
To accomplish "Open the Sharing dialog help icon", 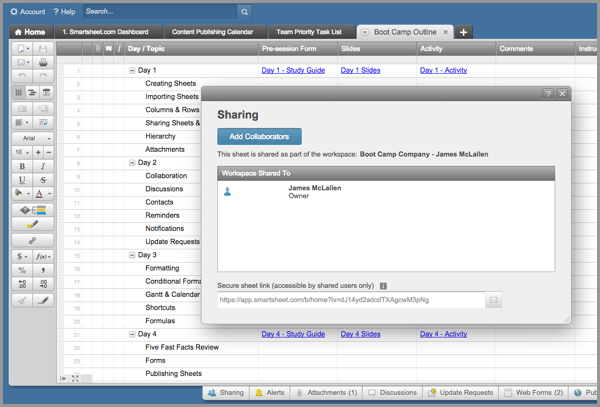I will pos(548,93).
